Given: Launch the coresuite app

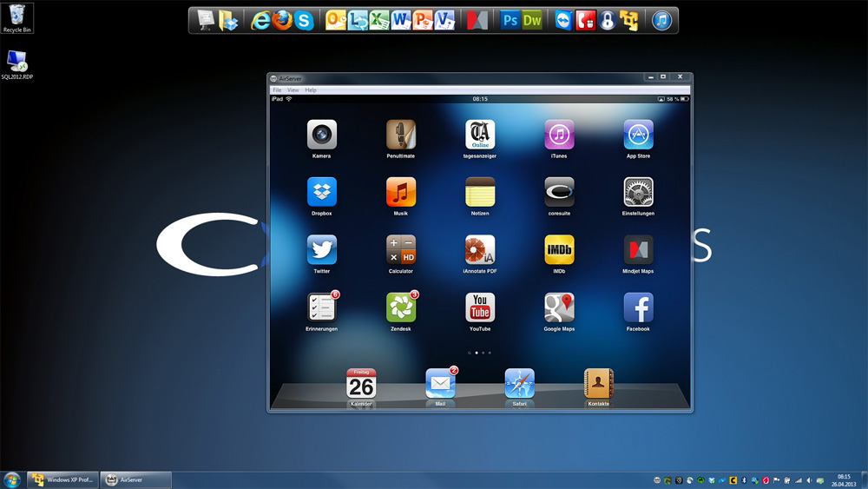Looking at the screenshot, I should pyautogui.click(x=559, y=192).
